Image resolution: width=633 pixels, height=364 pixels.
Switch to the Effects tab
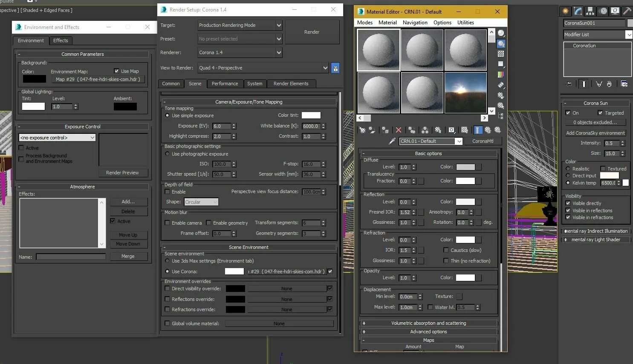click(x=61, y=40)
